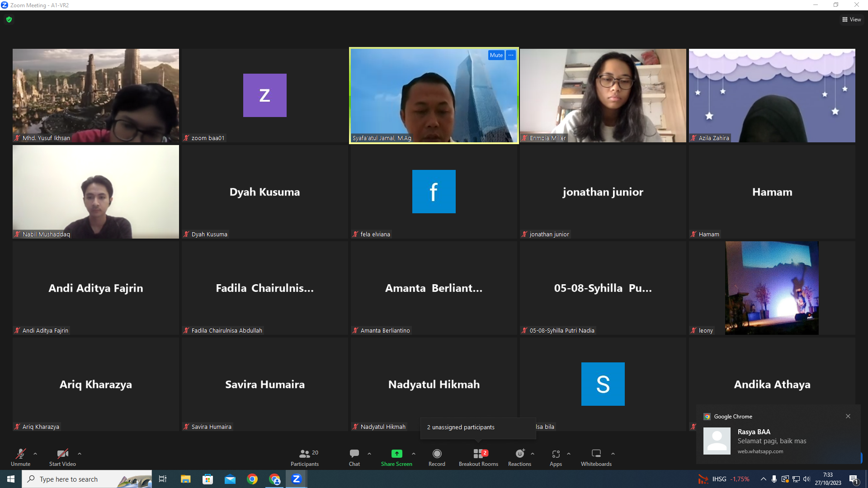The image size is (868, 488).
Task: Select Nabil Mushaddaq video tile
Action: 96,192
